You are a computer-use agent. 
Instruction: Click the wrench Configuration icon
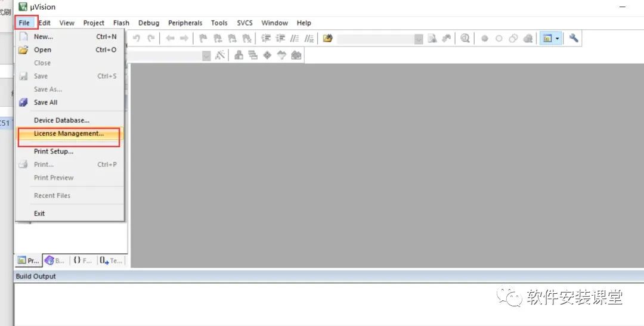coord(574,38)
